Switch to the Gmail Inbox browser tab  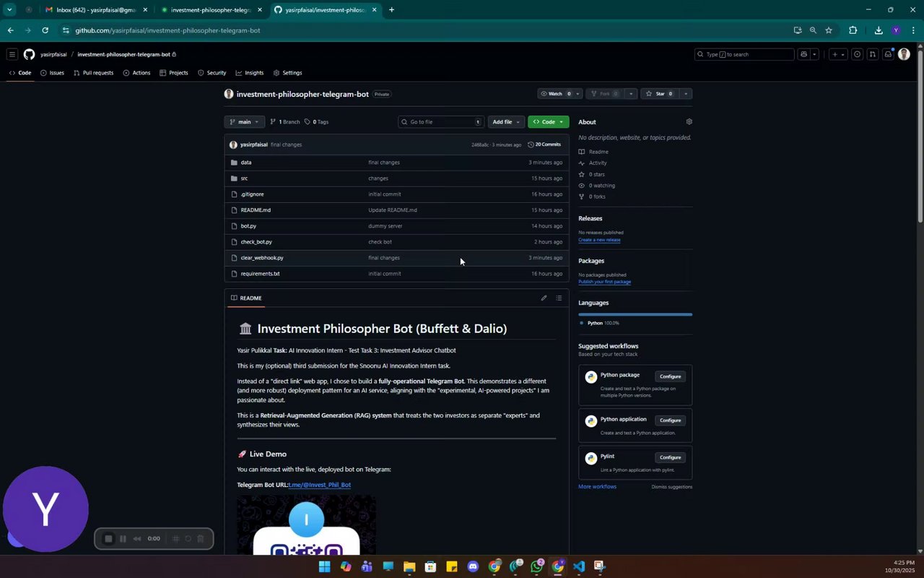coord(96,10)
